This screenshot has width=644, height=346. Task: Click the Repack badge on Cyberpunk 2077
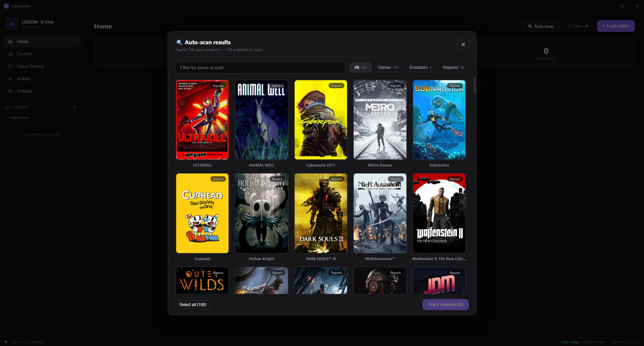[337, 86]
